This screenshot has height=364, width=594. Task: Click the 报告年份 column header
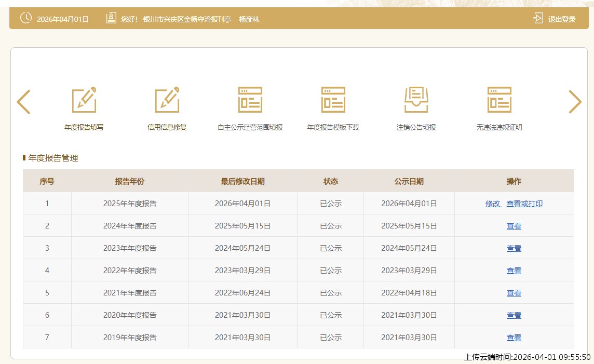(x=129, y=181)
